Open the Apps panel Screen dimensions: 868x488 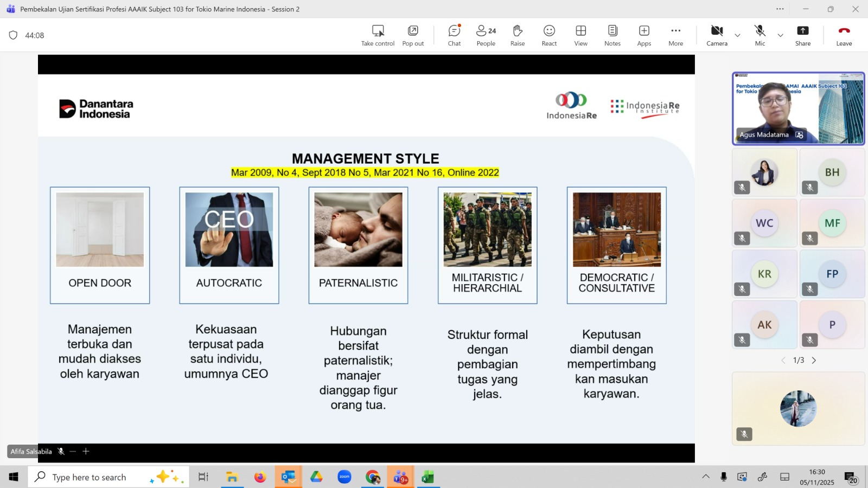point(644,35)
